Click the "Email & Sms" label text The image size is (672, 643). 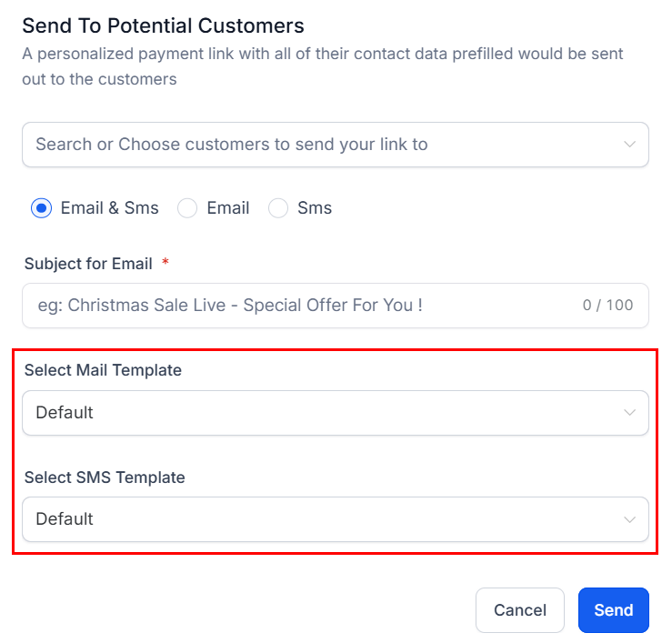109,208
